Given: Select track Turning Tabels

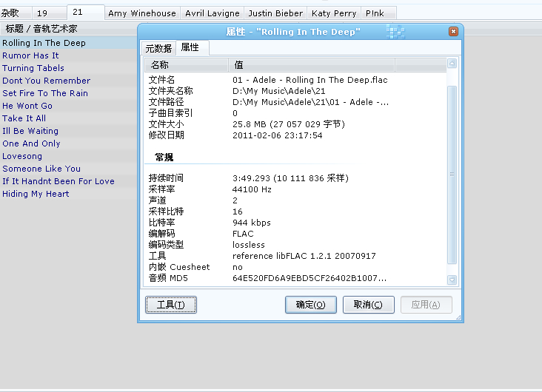Looking at the screenshot, I should click(68, 68).
